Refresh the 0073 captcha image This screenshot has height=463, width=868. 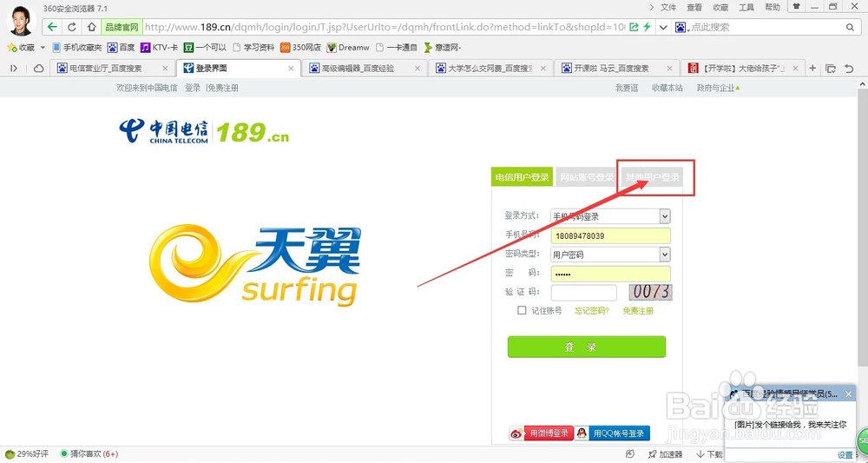pyautogui.click(x=650, y=292)
